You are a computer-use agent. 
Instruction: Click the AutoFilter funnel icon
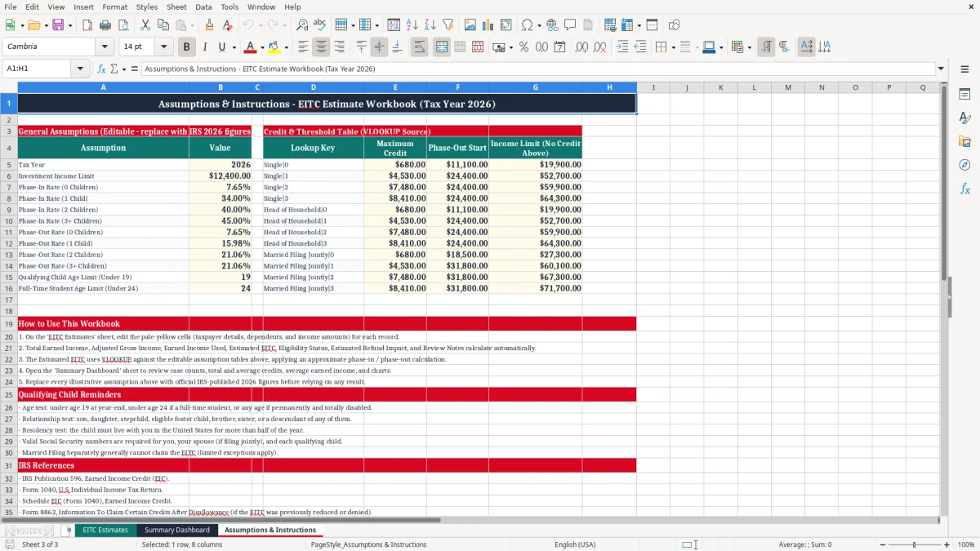[448, 25]
